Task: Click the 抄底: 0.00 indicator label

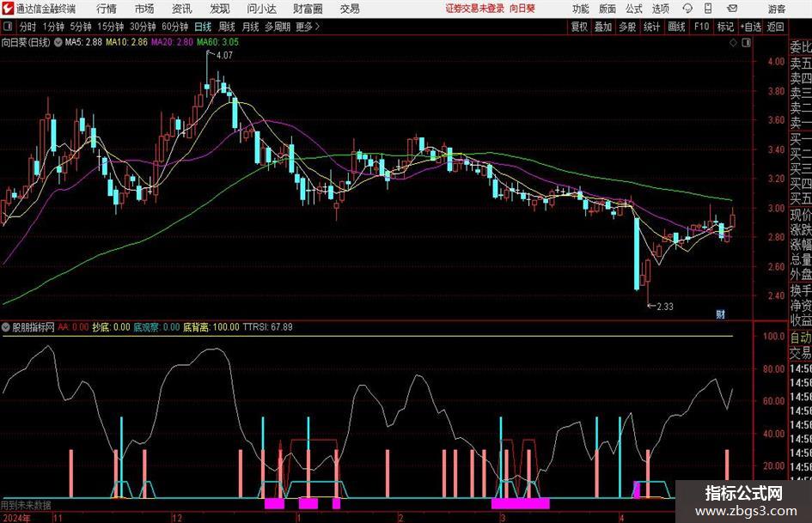Action: 111,327
